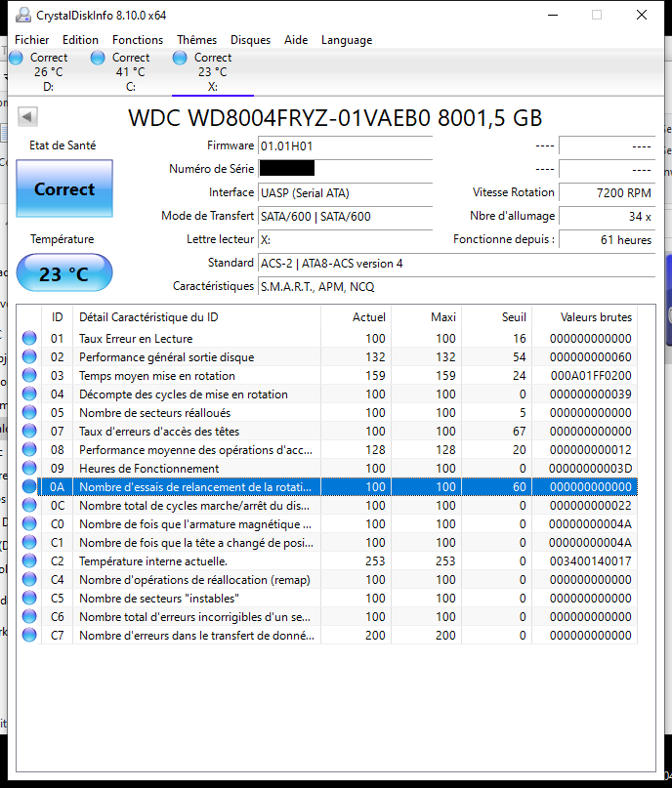Select Taux d'erreurs d'accès des têtes row
The image size is (672, 788).
tap(329, 432)
